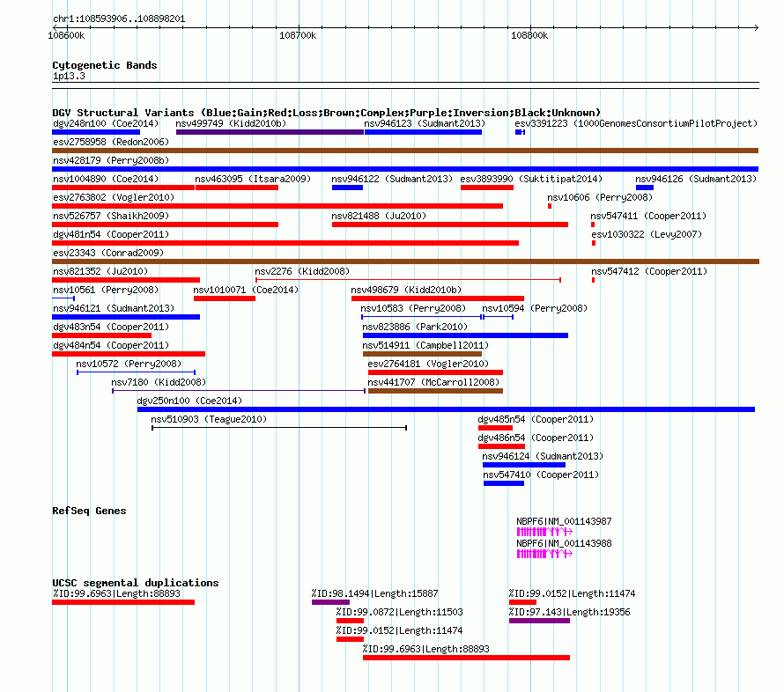Open the DGV Structural Variants track title
Screen dimensions: 784x692
coord(327,113)
